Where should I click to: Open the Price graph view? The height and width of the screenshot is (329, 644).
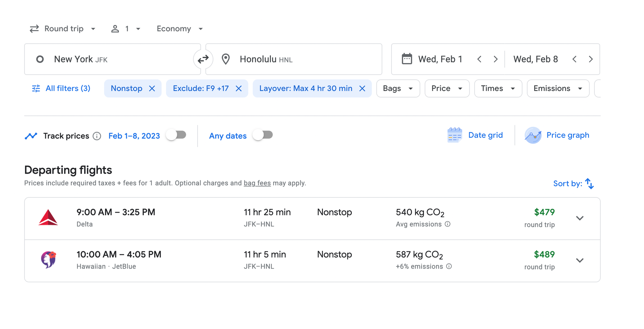557,135
